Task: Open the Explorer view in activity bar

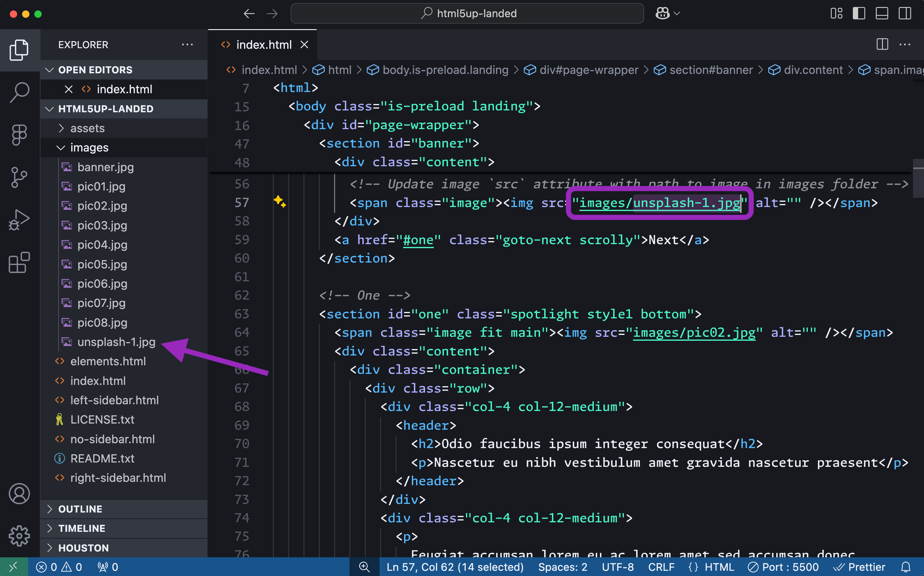Action: (19, 50)
